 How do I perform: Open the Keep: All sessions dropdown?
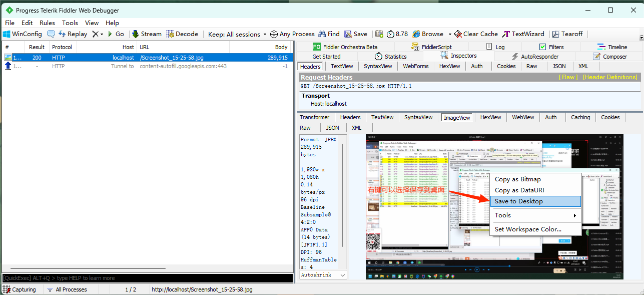point(238,34)
